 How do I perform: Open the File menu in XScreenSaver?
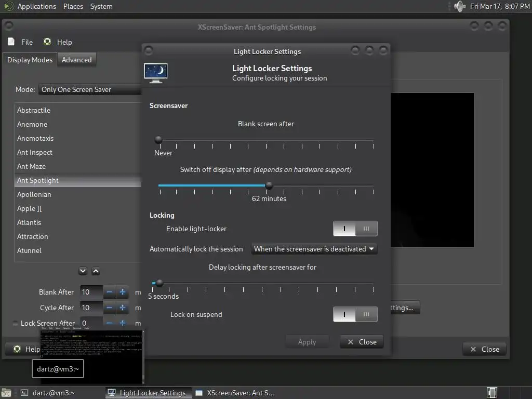27,42
